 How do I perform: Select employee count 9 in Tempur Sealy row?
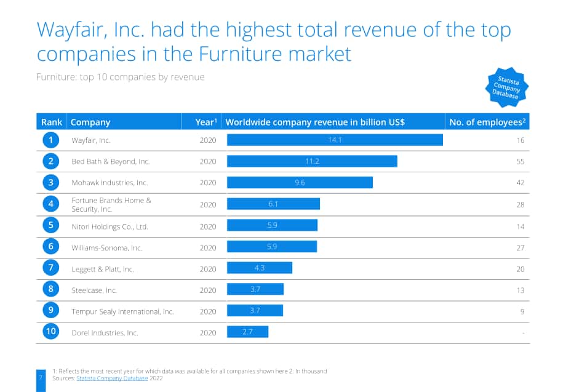[522, 311]
